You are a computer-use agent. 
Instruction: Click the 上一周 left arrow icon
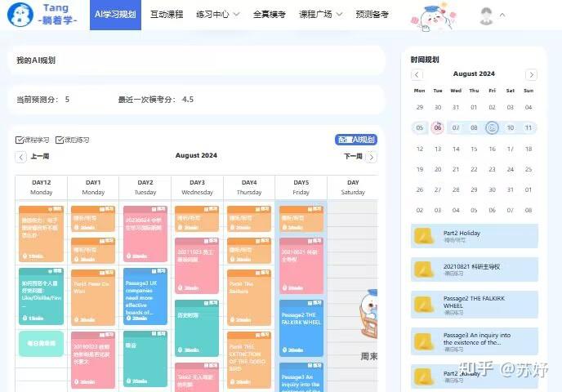click(x=20, y=157)
